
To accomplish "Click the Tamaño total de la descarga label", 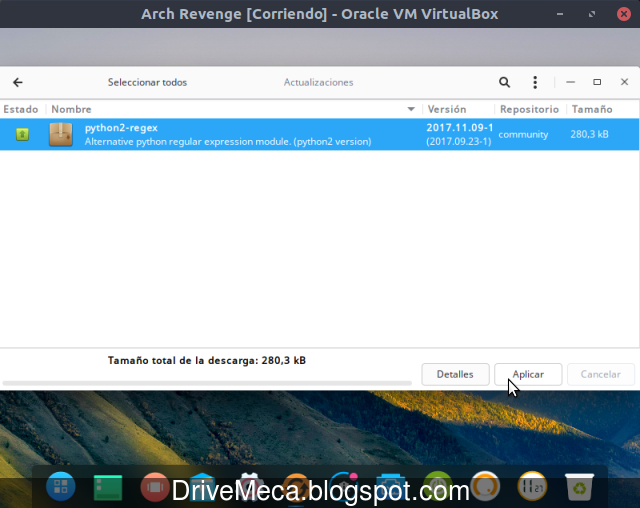I will (x=207, y=361).
